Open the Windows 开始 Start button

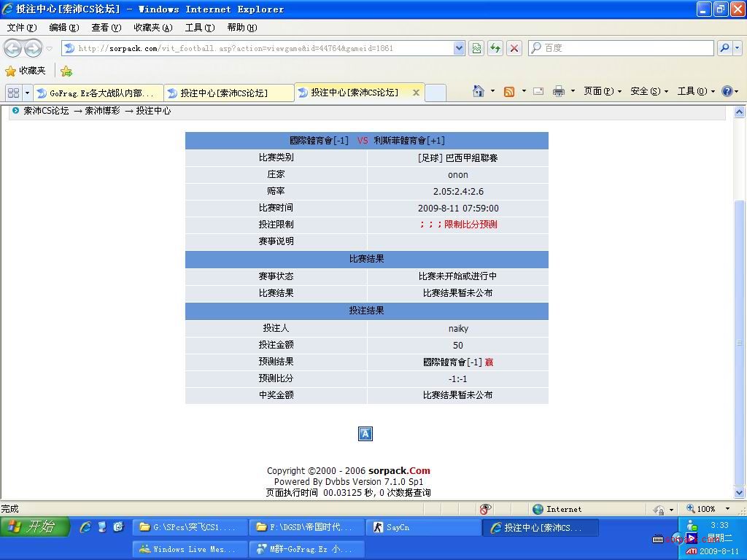[34, 526]
